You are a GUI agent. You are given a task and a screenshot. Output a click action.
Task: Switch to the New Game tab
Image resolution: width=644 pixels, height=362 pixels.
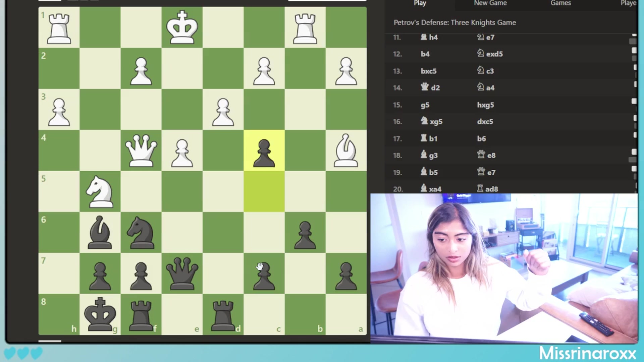pyautogui.click(x=490, y=3)
